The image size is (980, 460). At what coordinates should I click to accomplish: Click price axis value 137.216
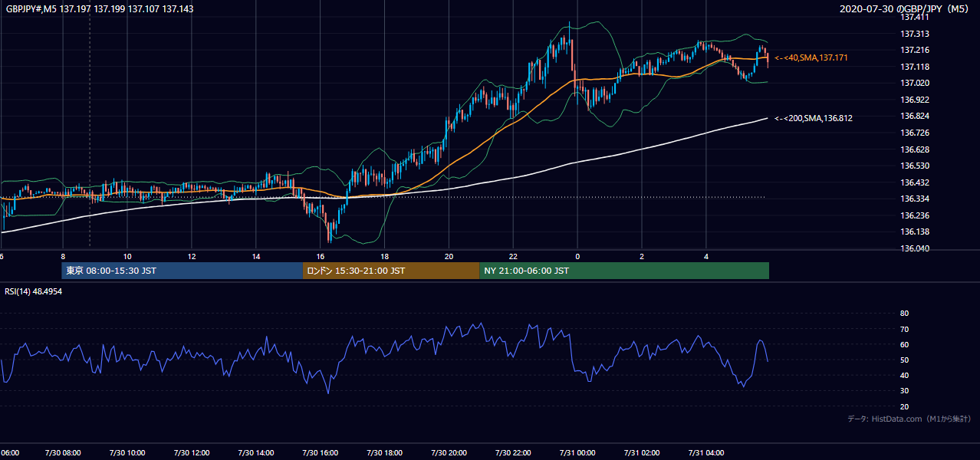[915, 50]
